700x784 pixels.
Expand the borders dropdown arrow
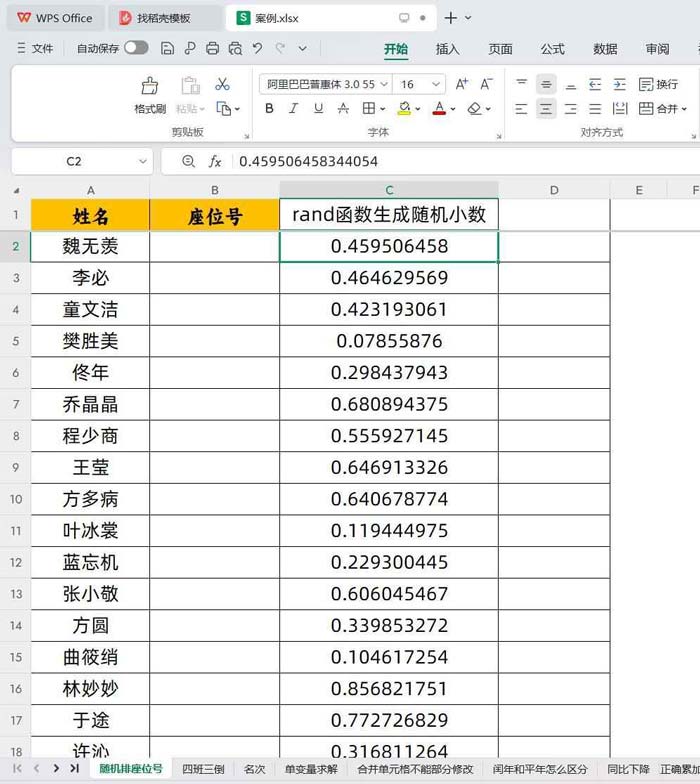[382, 108]
